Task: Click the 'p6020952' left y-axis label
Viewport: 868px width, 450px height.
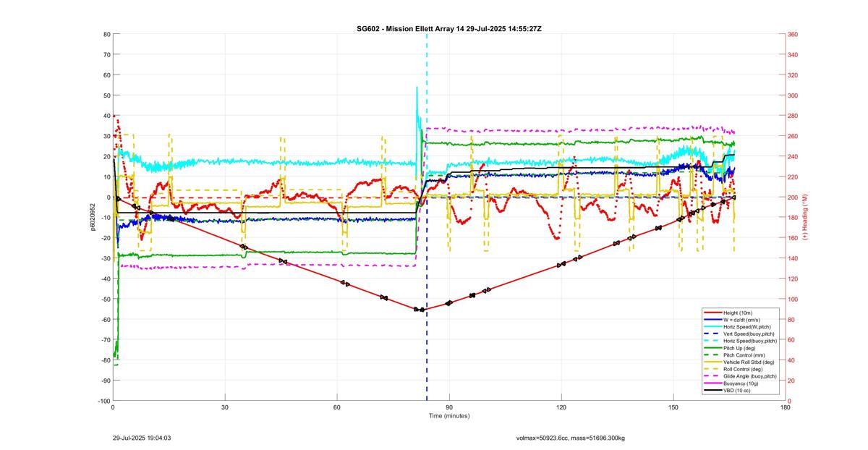Action: click(92, 217)
